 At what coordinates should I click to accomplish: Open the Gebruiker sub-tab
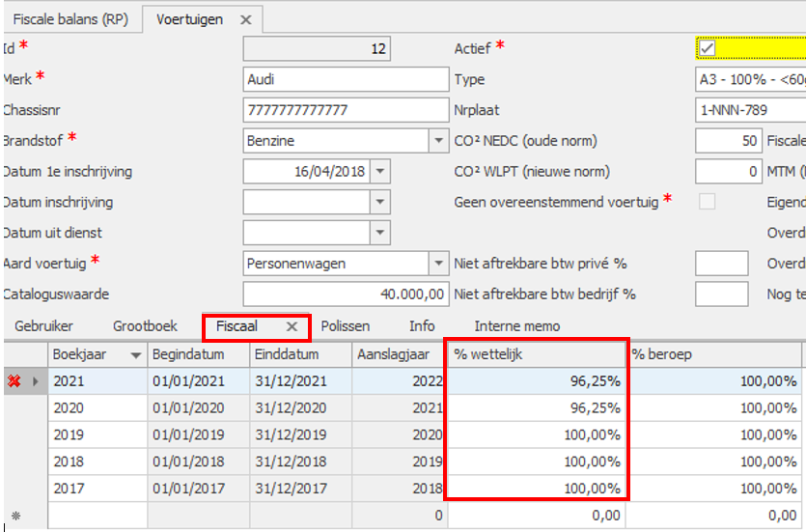coord(43,326)
